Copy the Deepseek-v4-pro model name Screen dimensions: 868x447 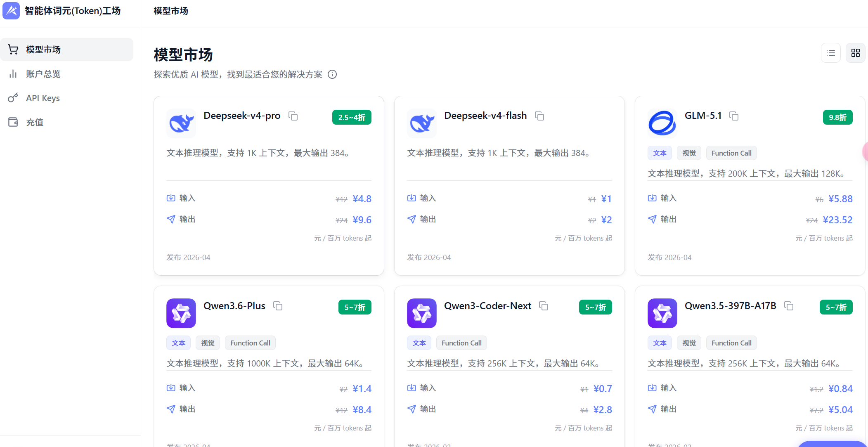coord(293,116)
